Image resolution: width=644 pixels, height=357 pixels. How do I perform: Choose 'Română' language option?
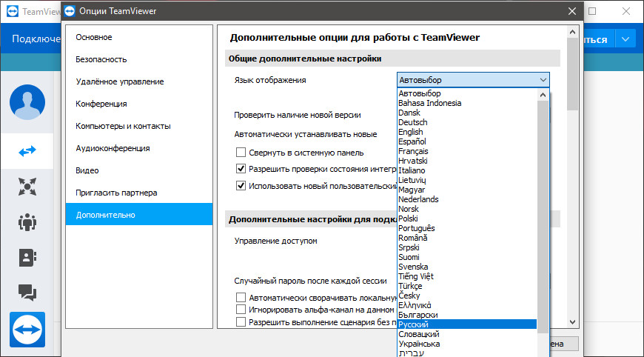[x=467, y=238]
